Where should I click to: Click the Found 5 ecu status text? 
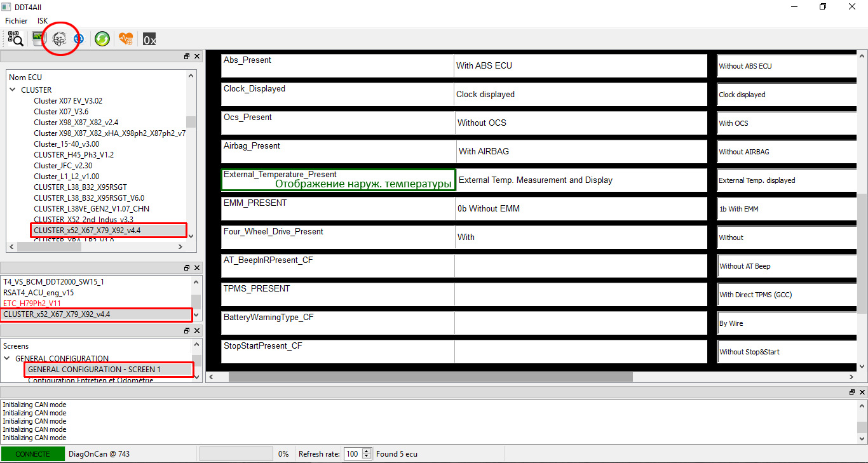click(x=397, y=454)
